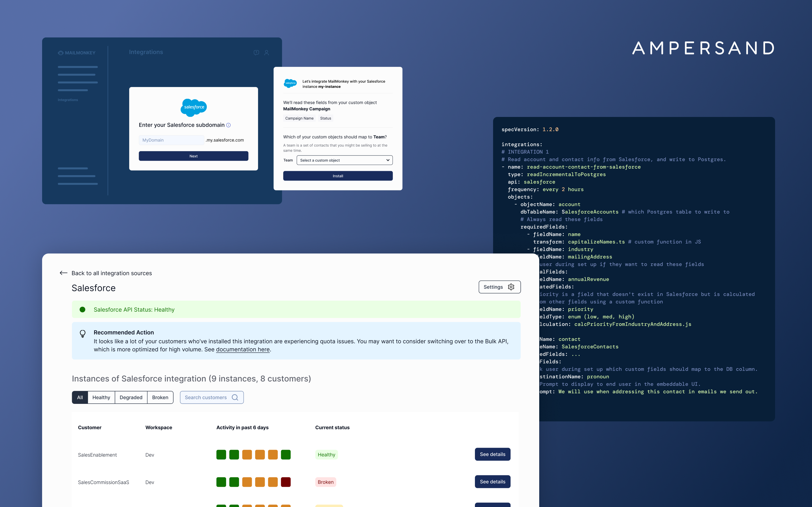This screenshot has height=507, width=812.
Task: See details for SalesEnablement
Action: 492,454
